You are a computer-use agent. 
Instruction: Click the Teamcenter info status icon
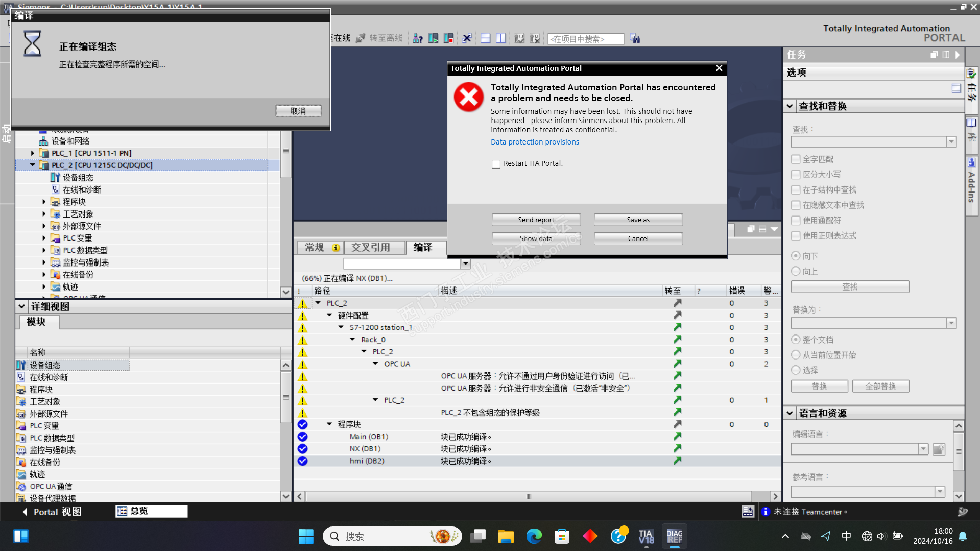[x=766, y=512]
